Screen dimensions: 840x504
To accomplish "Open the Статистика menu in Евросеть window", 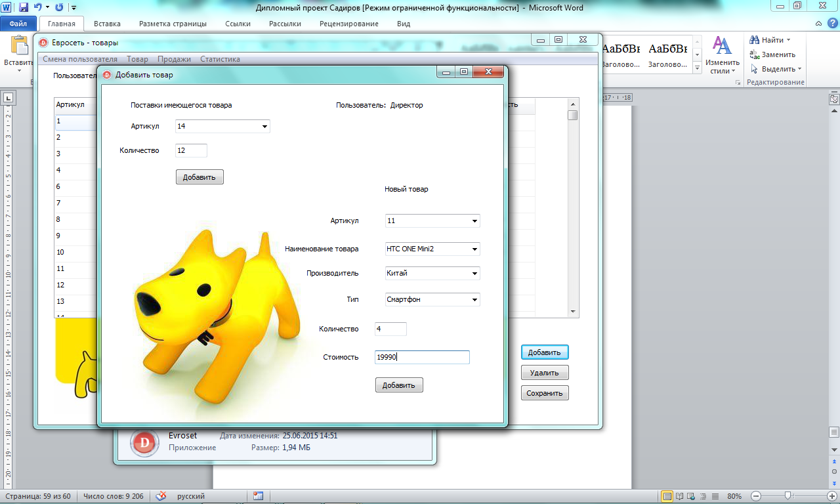I will (x=220, y=59).
